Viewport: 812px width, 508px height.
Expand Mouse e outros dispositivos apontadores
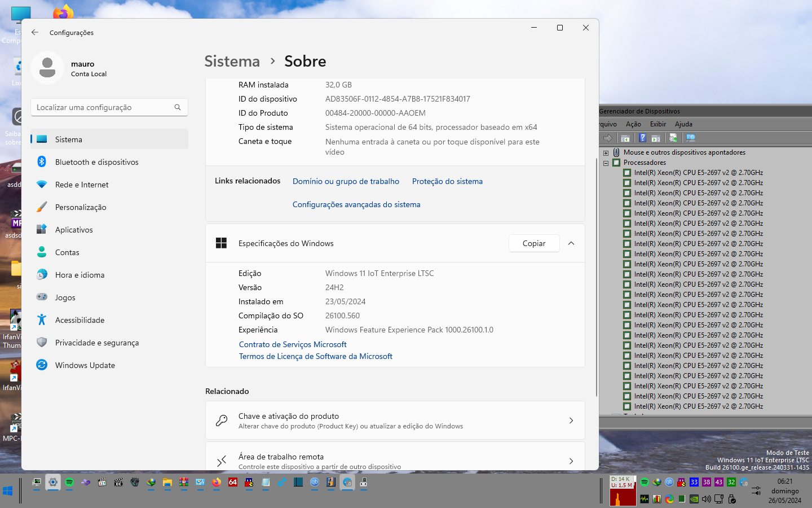pos(606,153)
